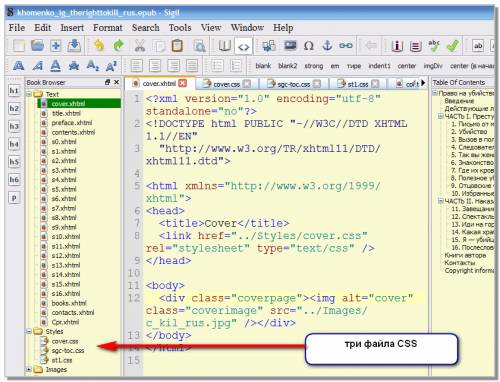Screen dimensions: 500x382
Task: Align text left
Action: [136, 66]
